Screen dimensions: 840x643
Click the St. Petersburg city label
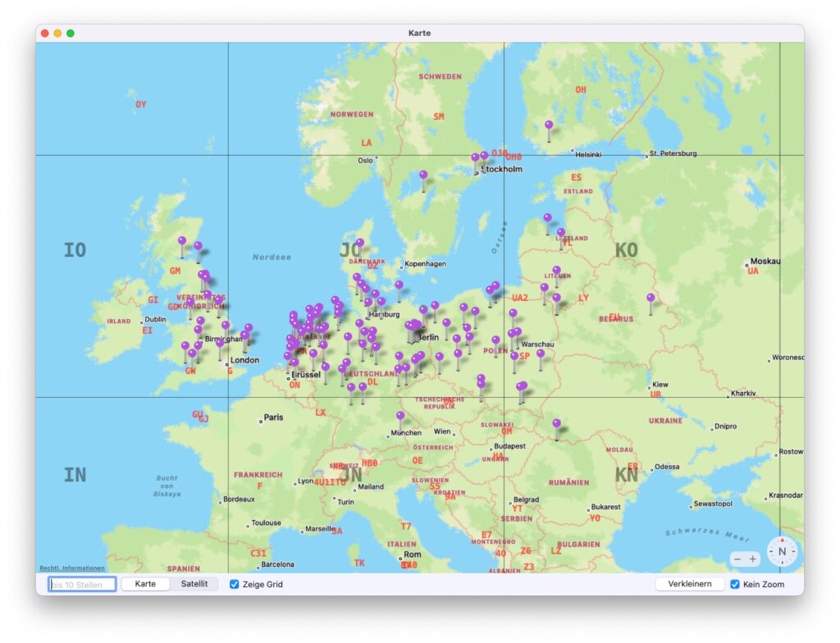pyautogui.click(x=673, y=153)
